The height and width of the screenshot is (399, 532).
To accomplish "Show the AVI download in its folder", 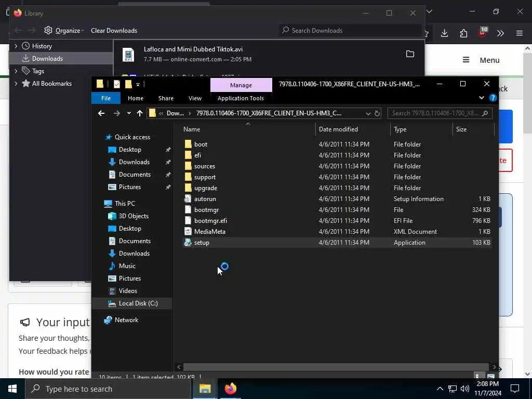I will pyautogui.click(x=410, y=54).
